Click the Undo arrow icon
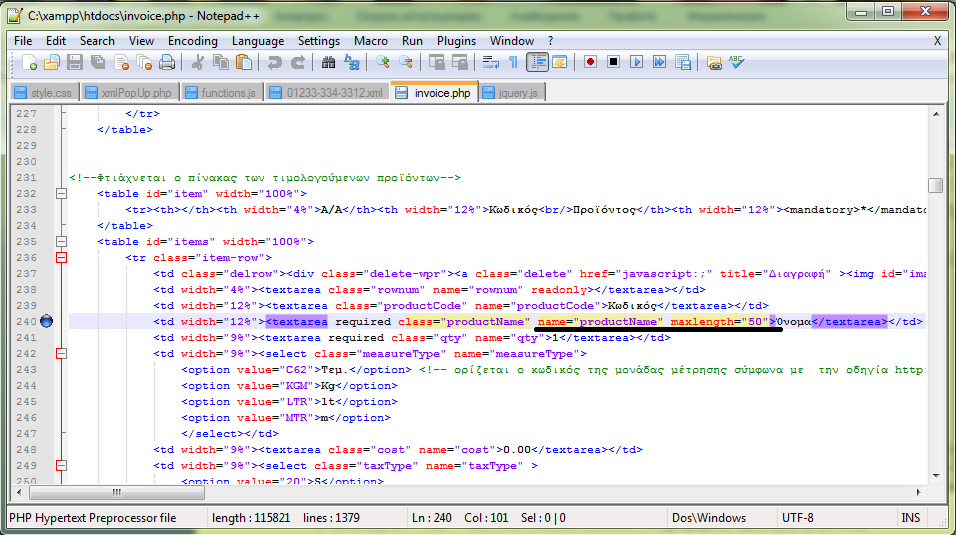The height and width of the screenshot is (535, 956). pyautogui.click(x=274, y=62)
